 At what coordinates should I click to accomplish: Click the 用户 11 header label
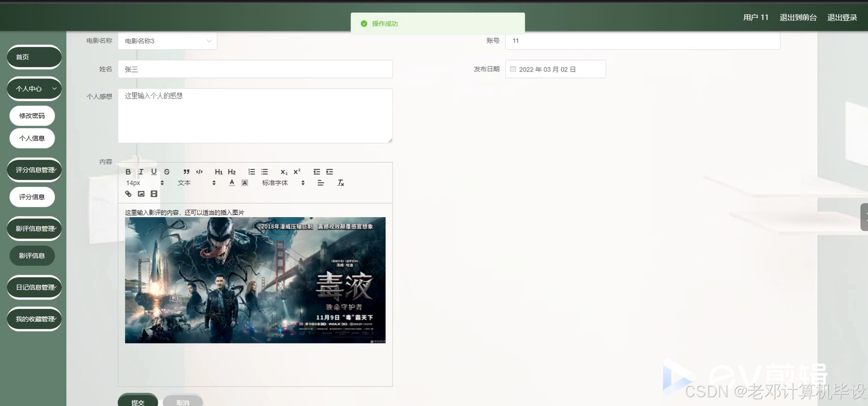point(756,17)
